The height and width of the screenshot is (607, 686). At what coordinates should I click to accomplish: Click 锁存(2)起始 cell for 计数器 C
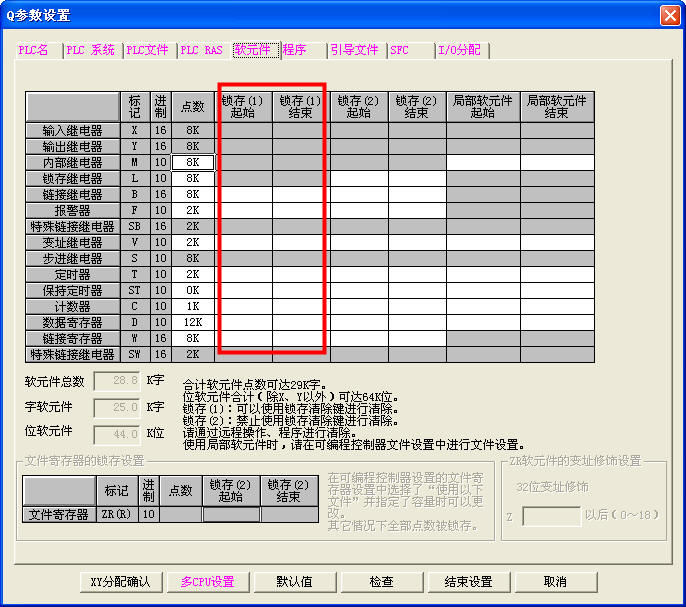[x=359, y=306]
